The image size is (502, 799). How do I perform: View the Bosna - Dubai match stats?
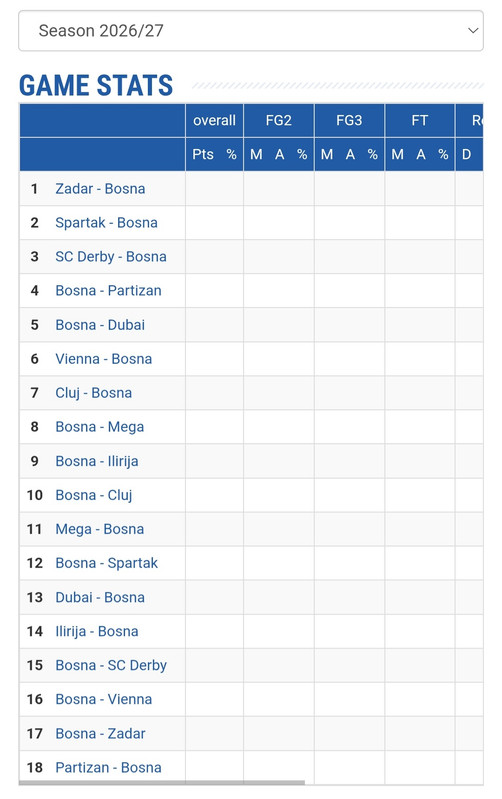[100, 325]
